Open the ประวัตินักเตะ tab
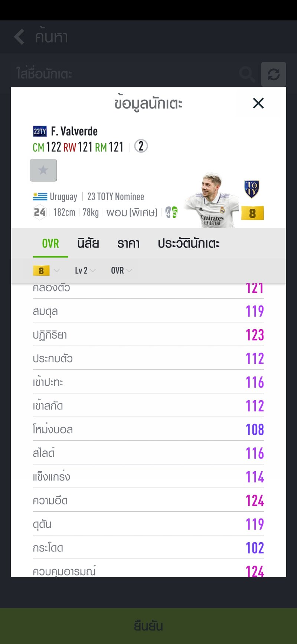 (189, 243)
